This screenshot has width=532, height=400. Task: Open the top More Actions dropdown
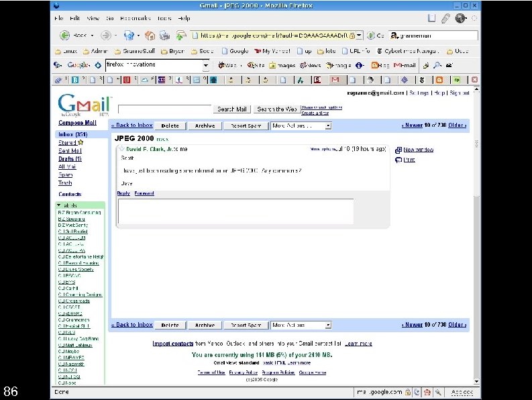click(301, 126)
